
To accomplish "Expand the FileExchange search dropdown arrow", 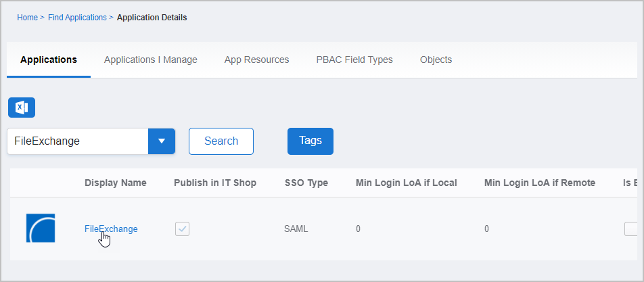I will click(161, 141).
